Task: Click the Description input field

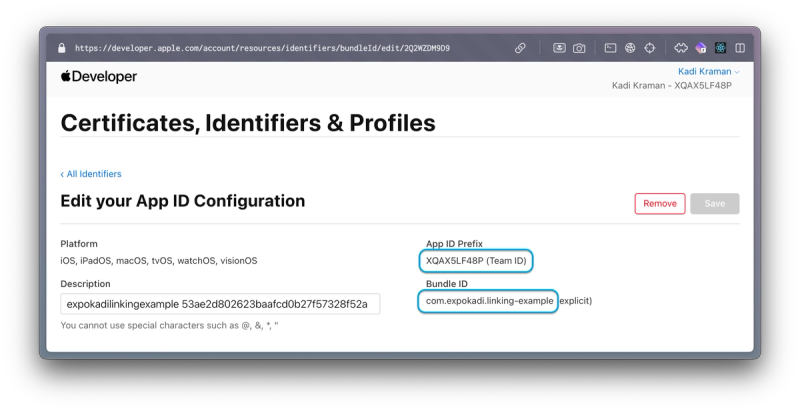Action: tap(220, 304)
